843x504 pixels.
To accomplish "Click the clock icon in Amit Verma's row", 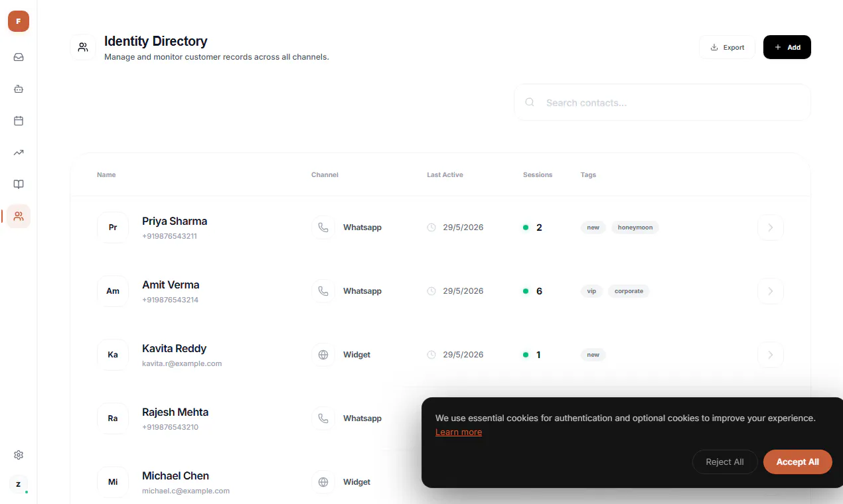I will [431, 291].
